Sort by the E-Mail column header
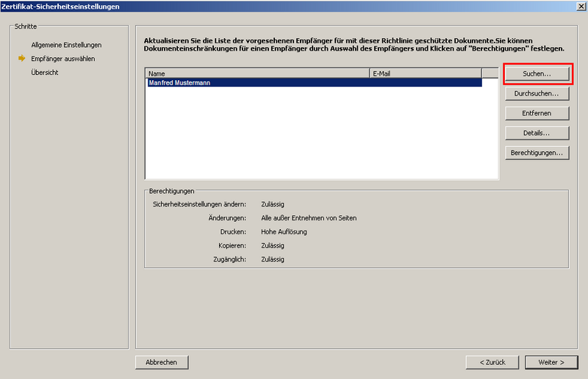This screenshot has width=588, height=379. click(x=426, y=73)
